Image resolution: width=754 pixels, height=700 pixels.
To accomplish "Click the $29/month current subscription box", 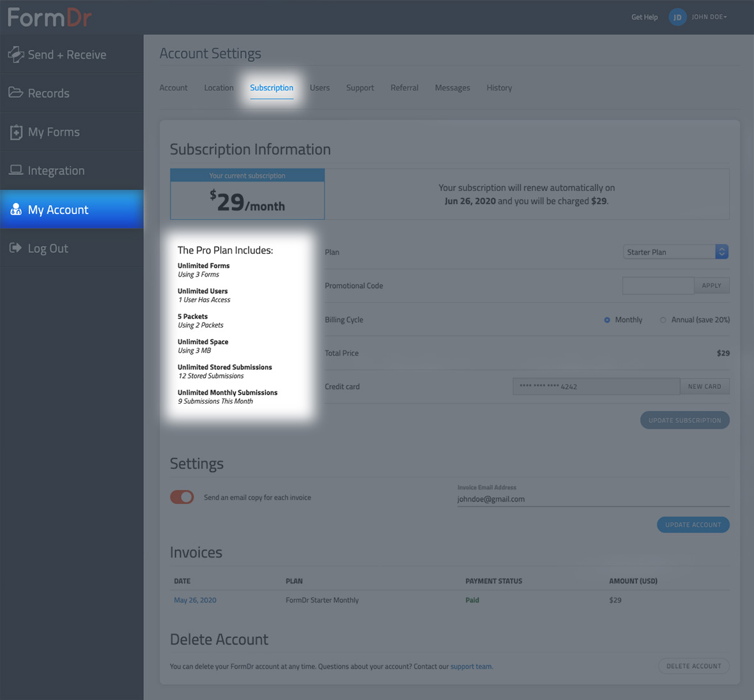I will point(247,194).
